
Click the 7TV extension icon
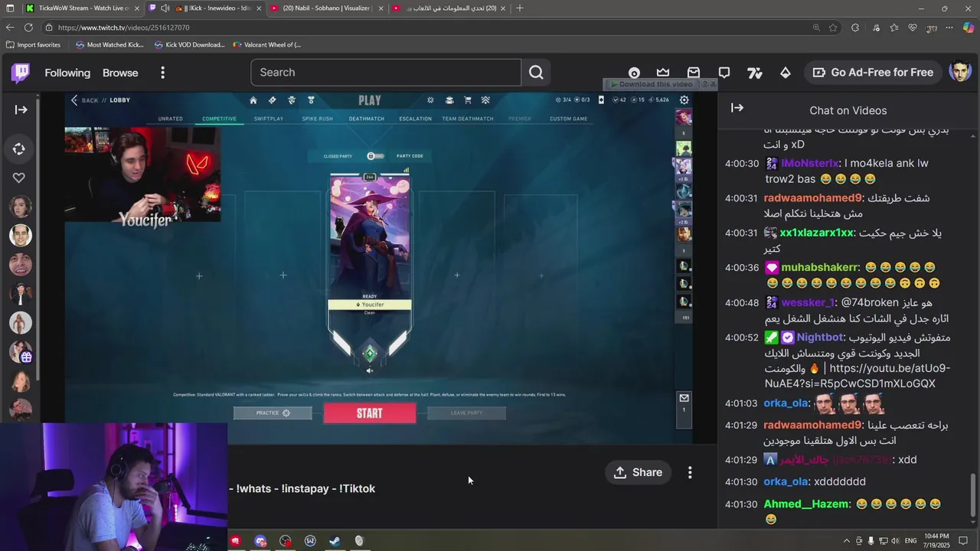755,73
